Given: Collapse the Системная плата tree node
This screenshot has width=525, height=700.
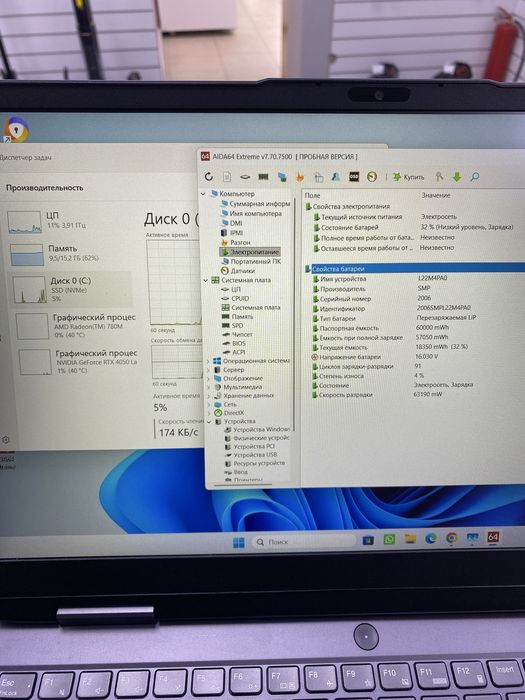Looking at the screenshot, I should click(x=206, y=280).
